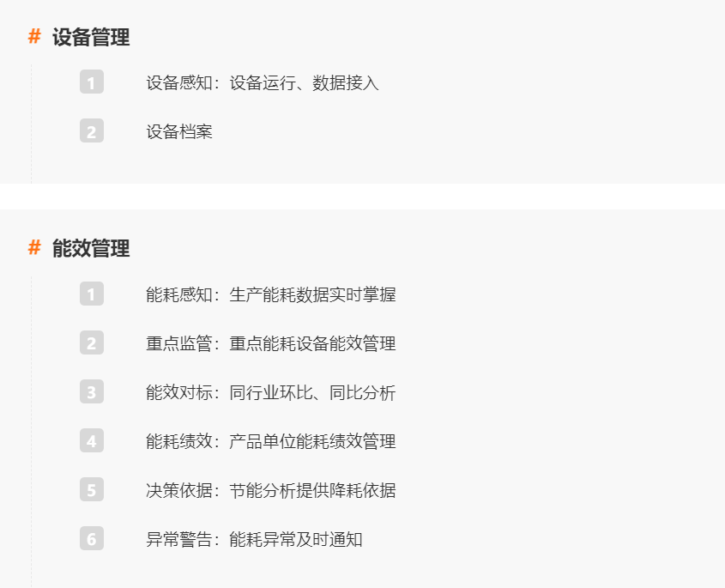Select number 2 badge for 设备档案
Image resolution: width=725 pixels, height=588 pixels.
coord(92,131)
